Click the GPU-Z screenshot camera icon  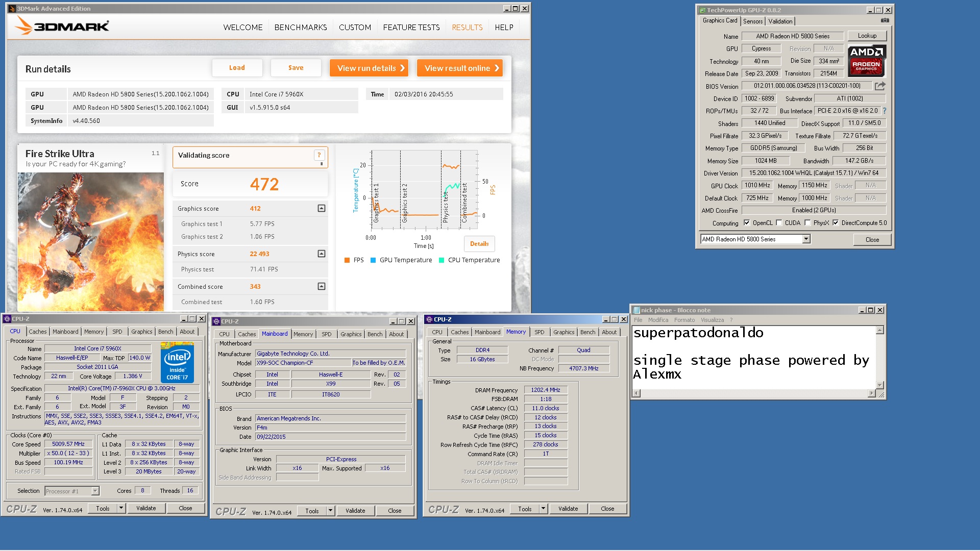[885, 21]
